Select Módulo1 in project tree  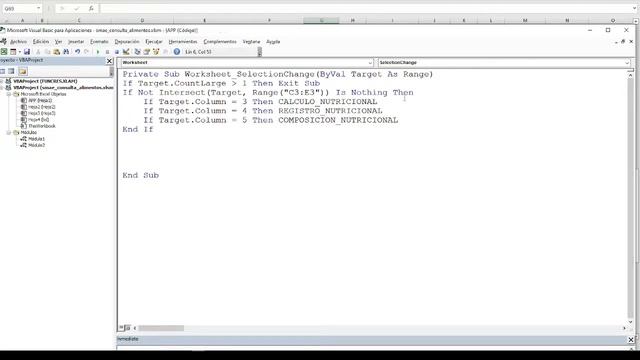[36, 139]
